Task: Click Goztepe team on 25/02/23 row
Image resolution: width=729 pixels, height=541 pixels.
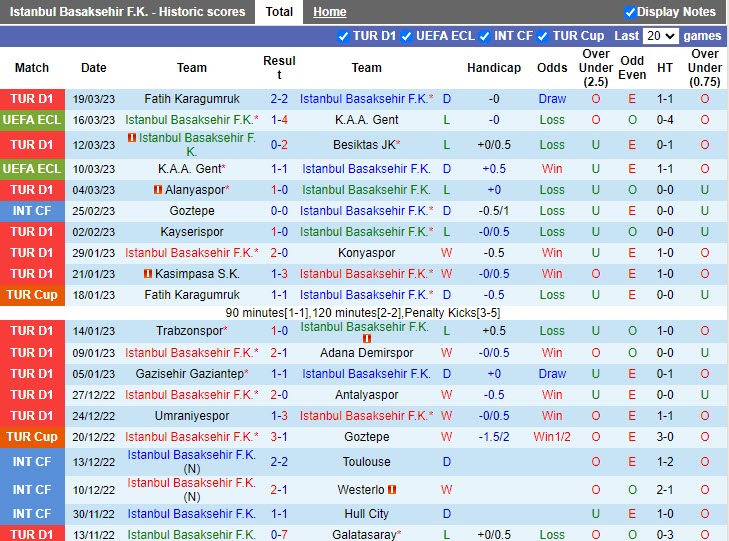Action: pyautogui.click(x=192, y=211)
